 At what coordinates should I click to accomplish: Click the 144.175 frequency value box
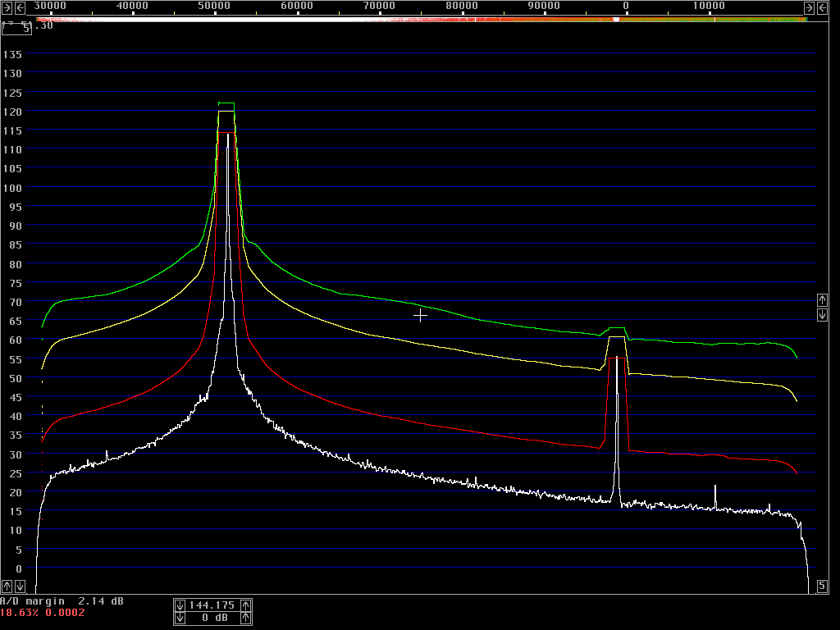point(212,605)
